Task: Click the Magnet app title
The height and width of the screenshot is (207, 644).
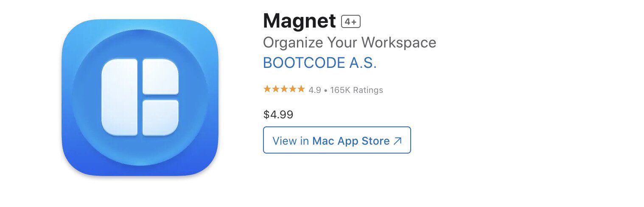Action: coord(300,20)
